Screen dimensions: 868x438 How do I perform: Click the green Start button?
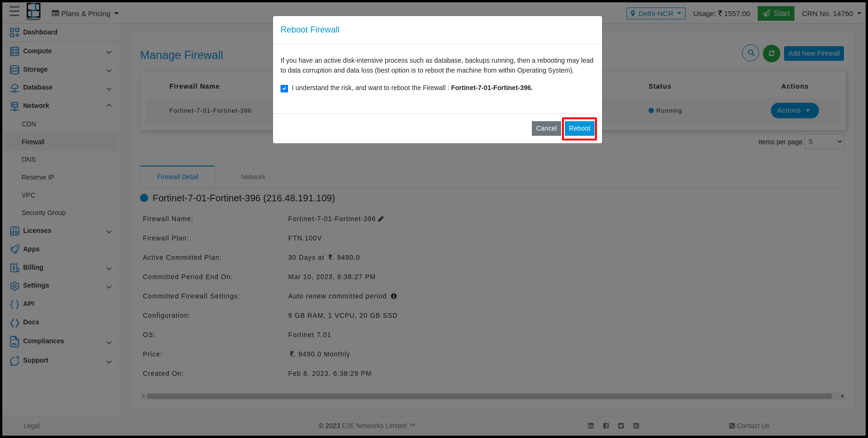[776, 13]
